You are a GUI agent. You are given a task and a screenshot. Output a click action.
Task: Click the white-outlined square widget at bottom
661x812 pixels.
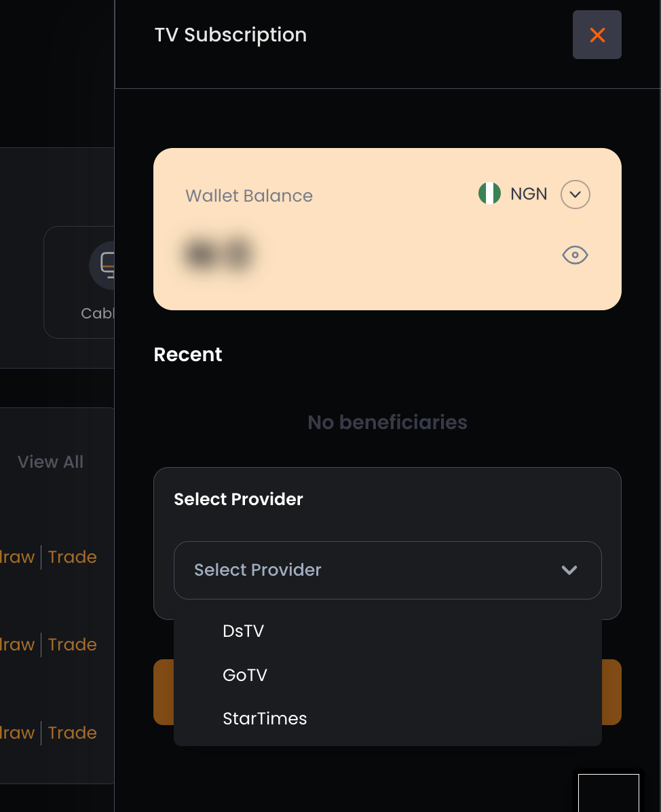(x=609, y=793)
